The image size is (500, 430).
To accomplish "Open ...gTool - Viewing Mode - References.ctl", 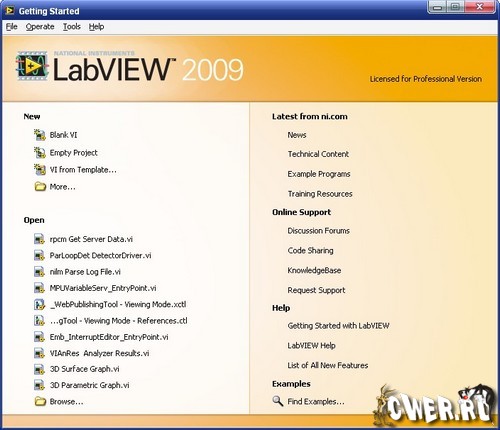I will pos(118,321).
